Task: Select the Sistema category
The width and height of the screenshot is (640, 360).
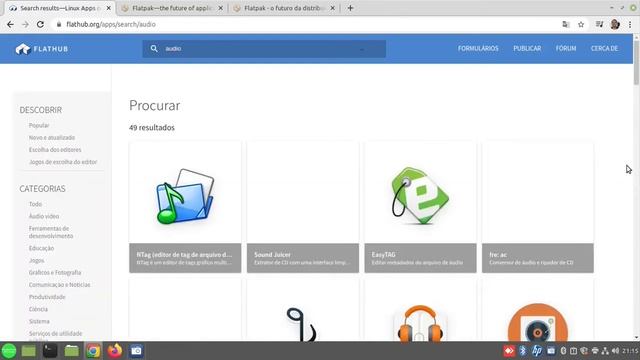Action: (x=39, y=322)
